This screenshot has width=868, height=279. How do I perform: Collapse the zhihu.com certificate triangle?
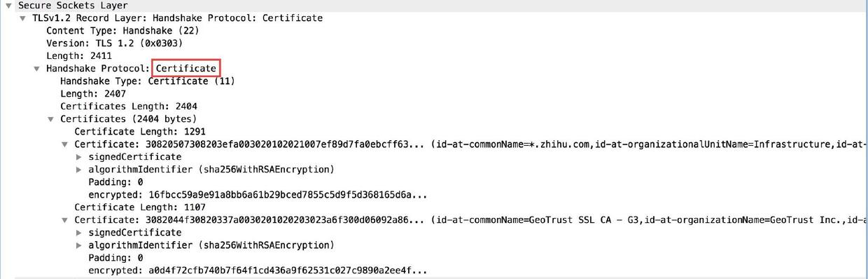coord(64,144)
